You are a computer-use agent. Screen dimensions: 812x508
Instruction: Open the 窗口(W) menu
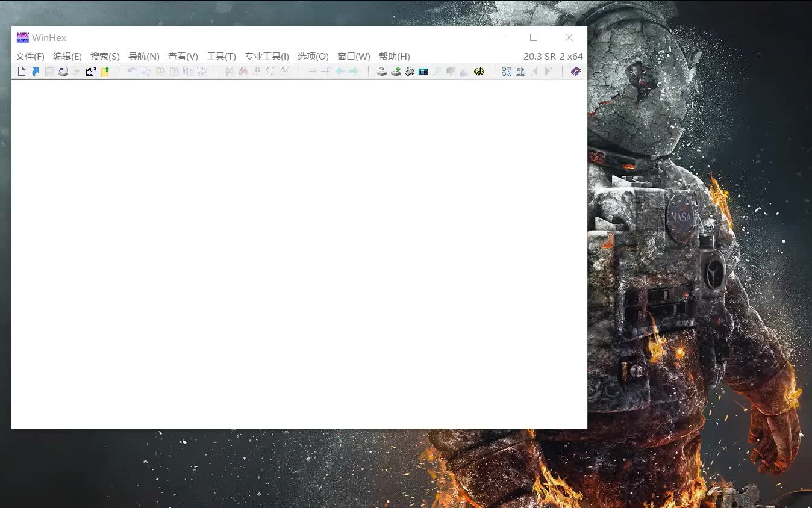(x=354, y=57)
